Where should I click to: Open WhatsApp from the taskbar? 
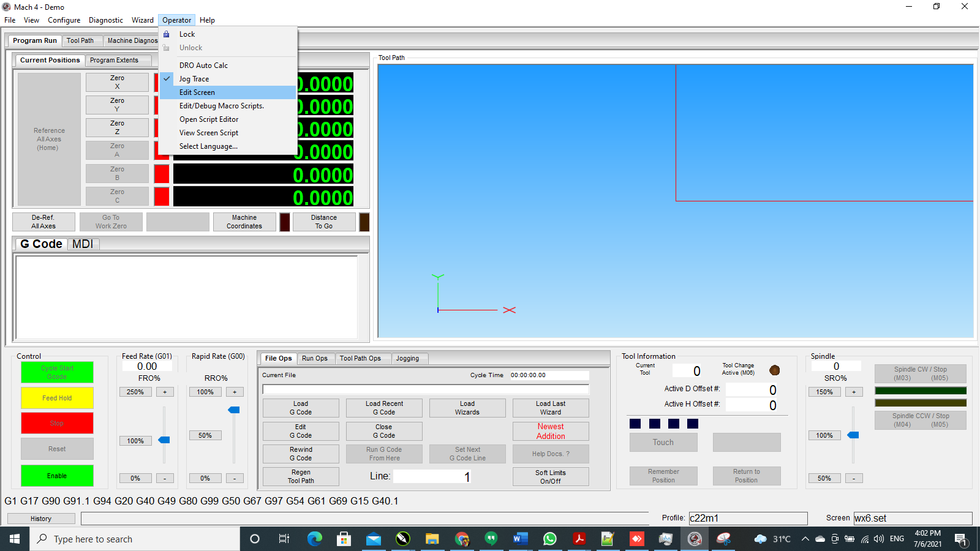click(549, 539)
